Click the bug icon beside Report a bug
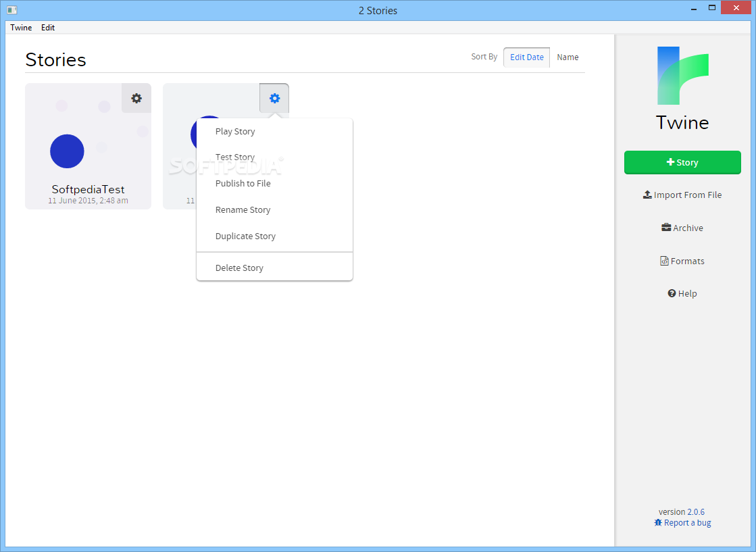756x552 pixels. (x=658, y=522)
